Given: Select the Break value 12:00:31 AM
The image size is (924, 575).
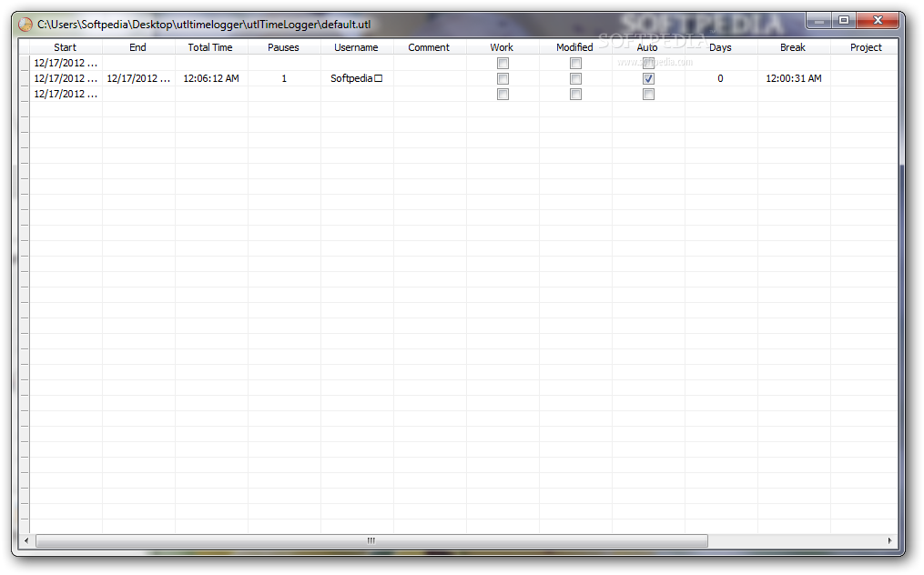Looking at the screenshot, I should point(793,78).
